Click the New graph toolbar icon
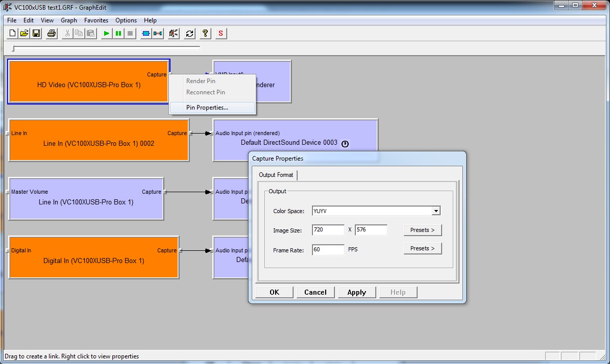The image size is (610, 364). (x=12, y=34)
